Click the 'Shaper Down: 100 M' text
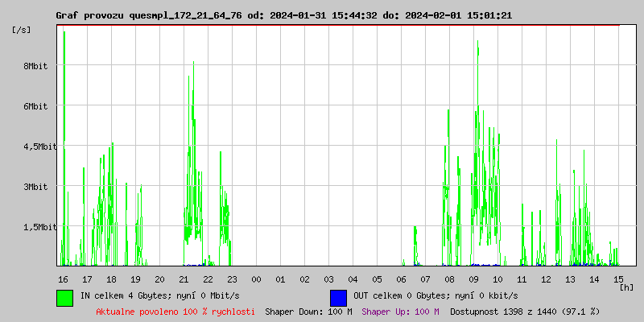The width and height of the screenshot is (644, 322). 308,311
